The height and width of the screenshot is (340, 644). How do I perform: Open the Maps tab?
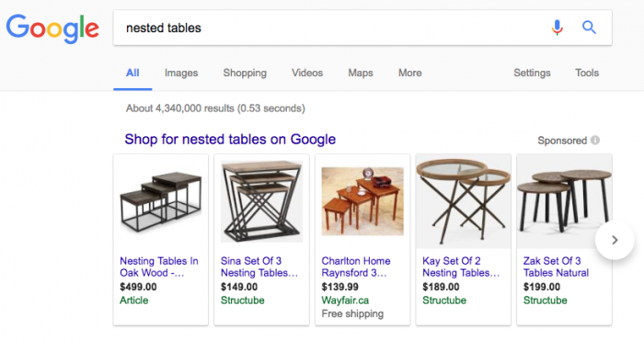(x=361, y=73)
